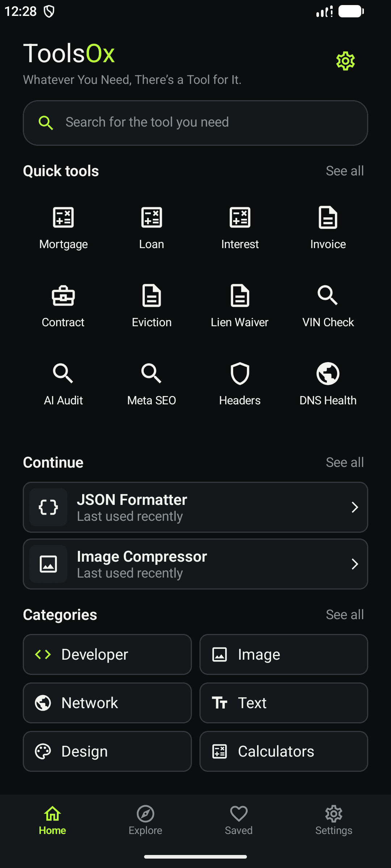
Task: Tap the green search magnifier icon
Action: 46,123
